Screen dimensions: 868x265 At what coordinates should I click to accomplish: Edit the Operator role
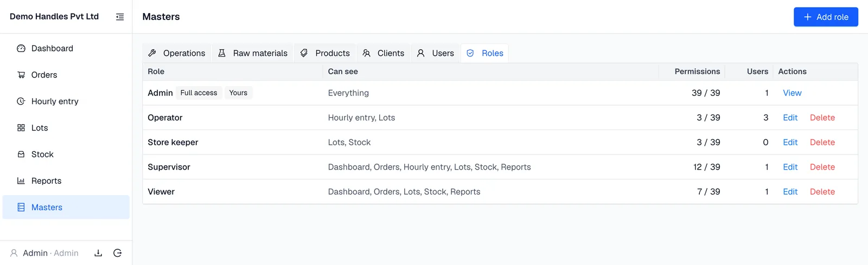(790, 118)
